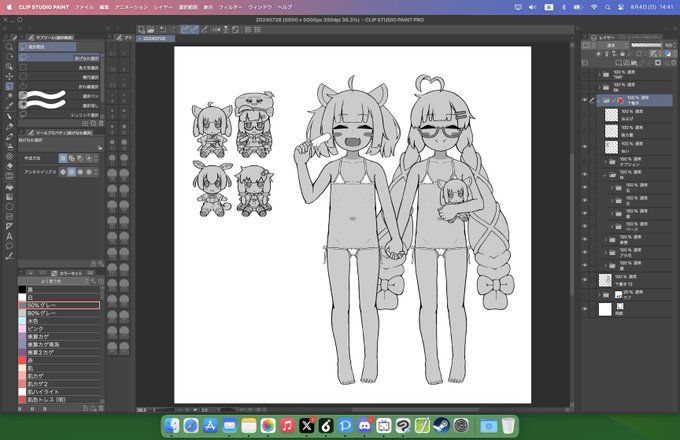680x440 pixels.
Task: Adjust the layer opacity slider
Action: pyautogui.click(x=646, y=45)
